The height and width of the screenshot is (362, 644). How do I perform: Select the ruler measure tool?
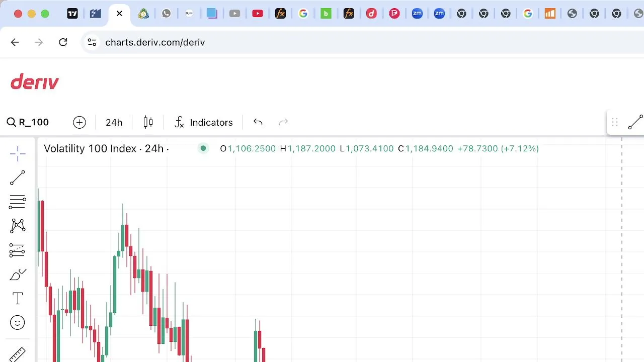pos(18,354)
